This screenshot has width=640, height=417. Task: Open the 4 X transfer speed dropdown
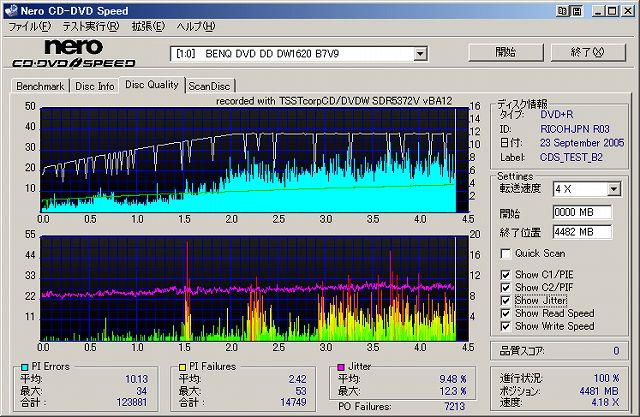[x=613, y=189]
